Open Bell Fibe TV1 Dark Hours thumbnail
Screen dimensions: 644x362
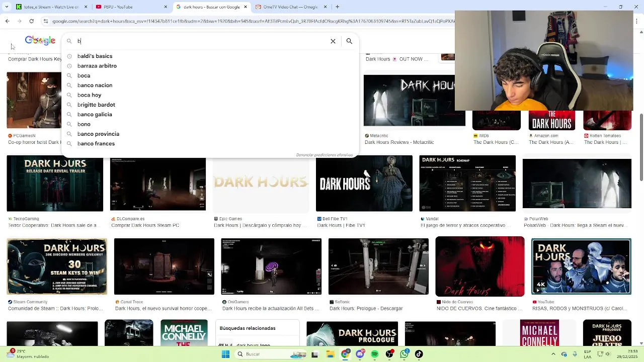(364, 184)
